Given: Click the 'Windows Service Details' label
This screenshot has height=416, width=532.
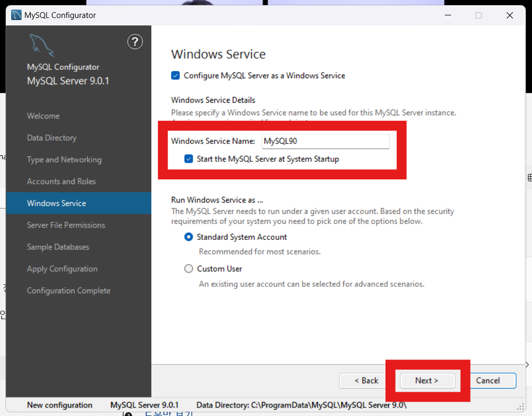Looking at the screenshot, I should coord(213,100).
